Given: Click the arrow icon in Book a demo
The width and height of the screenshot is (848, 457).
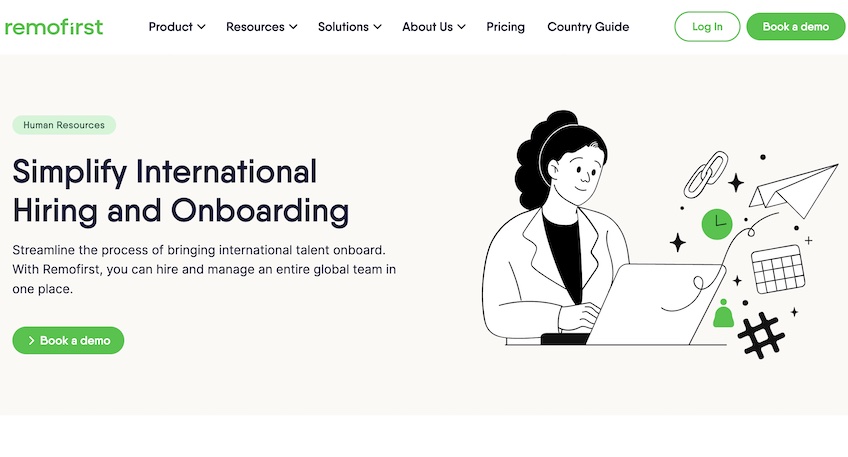Looking at the screenshot, I should 31,341.
